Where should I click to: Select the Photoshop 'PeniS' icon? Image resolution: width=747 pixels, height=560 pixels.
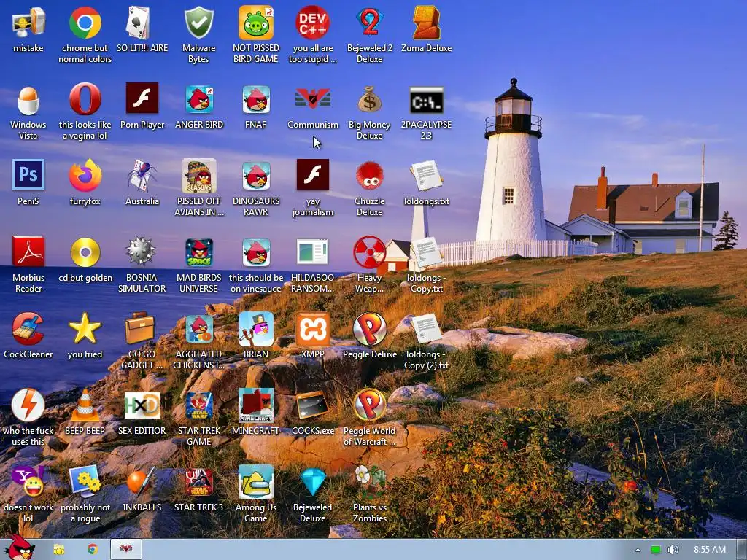(x=28, y=175)
